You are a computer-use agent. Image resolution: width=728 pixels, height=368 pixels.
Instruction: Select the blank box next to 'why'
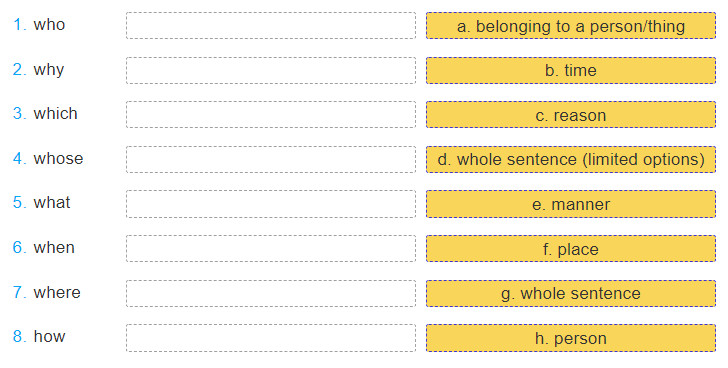tap(271, 70)
